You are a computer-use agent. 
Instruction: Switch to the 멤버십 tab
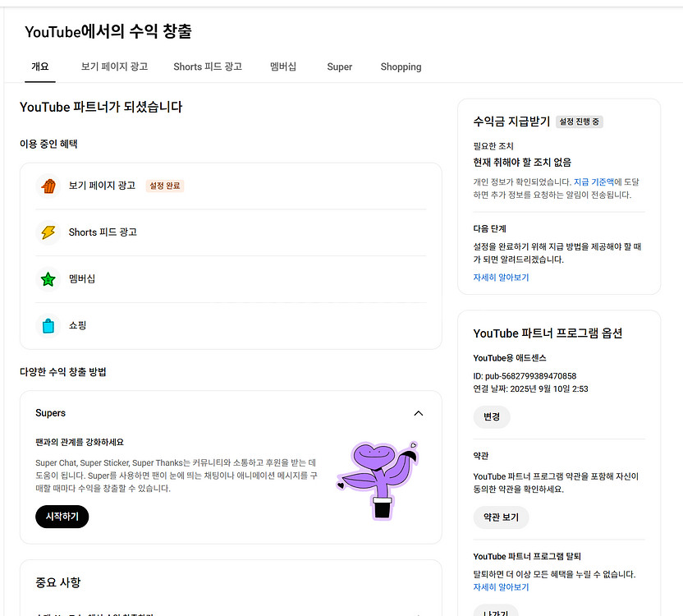click(283, 67)
